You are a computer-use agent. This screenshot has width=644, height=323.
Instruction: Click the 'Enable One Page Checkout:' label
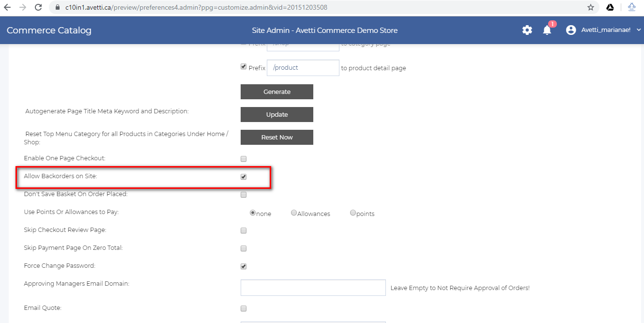[x=64, y=158]
